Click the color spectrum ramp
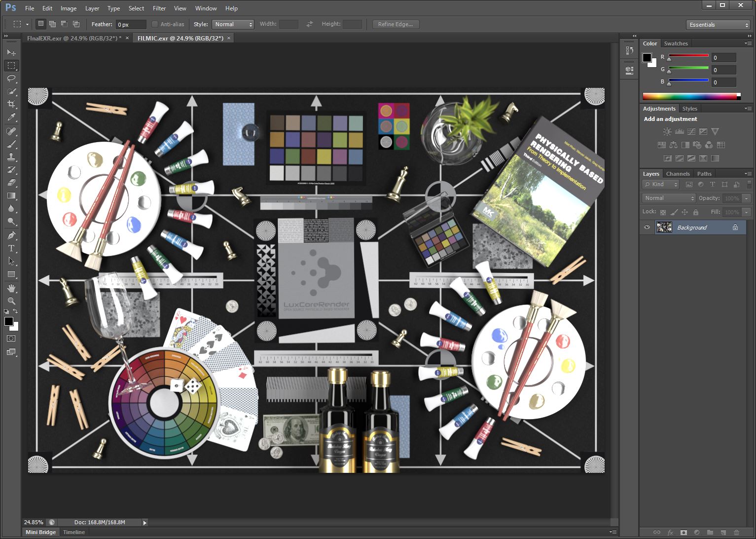The width and height of the screenshot is (756, 539). (x=690, y=96)
